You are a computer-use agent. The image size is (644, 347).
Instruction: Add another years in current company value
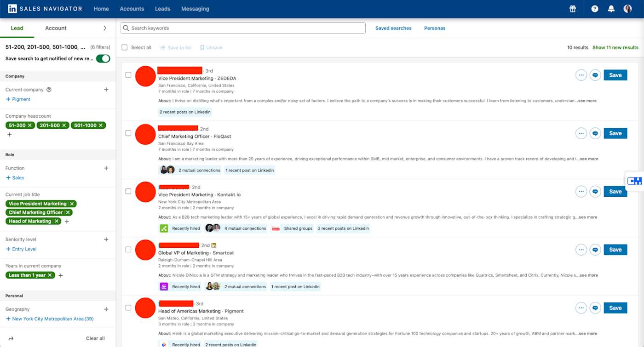[60, 276]
